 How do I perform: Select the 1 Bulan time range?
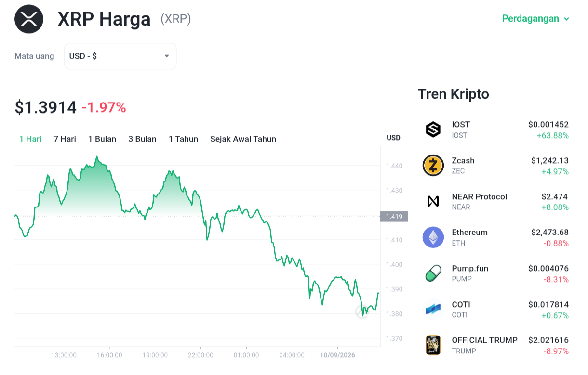tap(102, 139)
